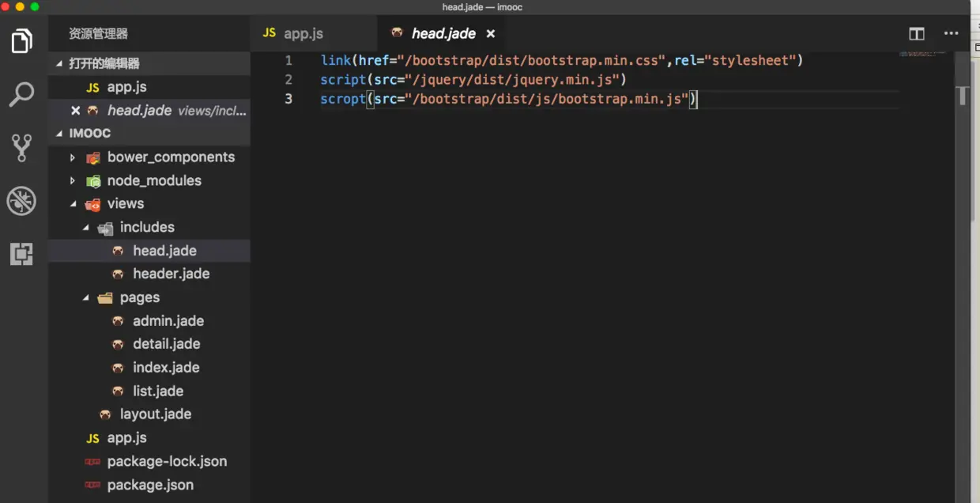This screenshot has width=980, height=503.
Task: Open header.jade in the file tree
Action: [149, 274]
